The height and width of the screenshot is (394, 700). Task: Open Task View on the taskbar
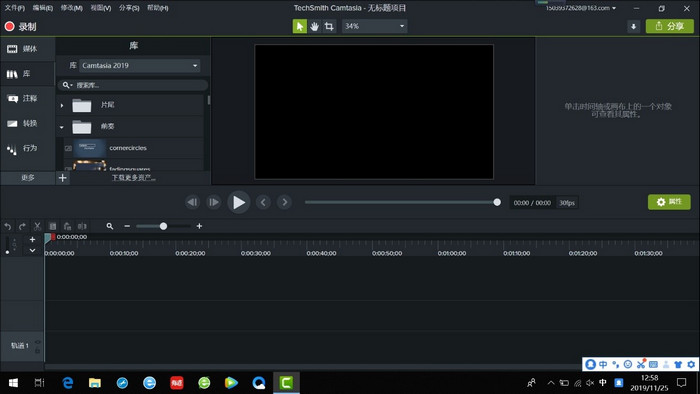click(39, 382)
